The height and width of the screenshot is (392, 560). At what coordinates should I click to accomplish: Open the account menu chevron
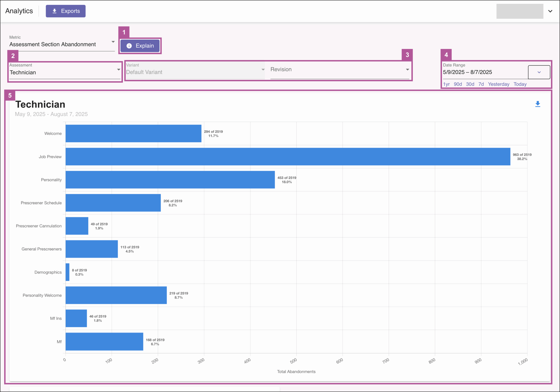click(550, 11)
